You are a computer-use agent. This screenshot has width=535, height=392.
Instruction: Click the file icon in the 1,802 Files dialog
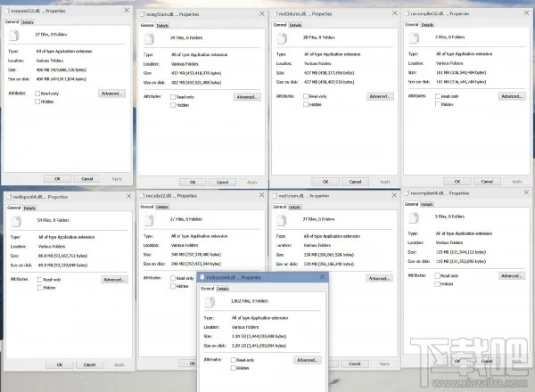coord(211,304)
